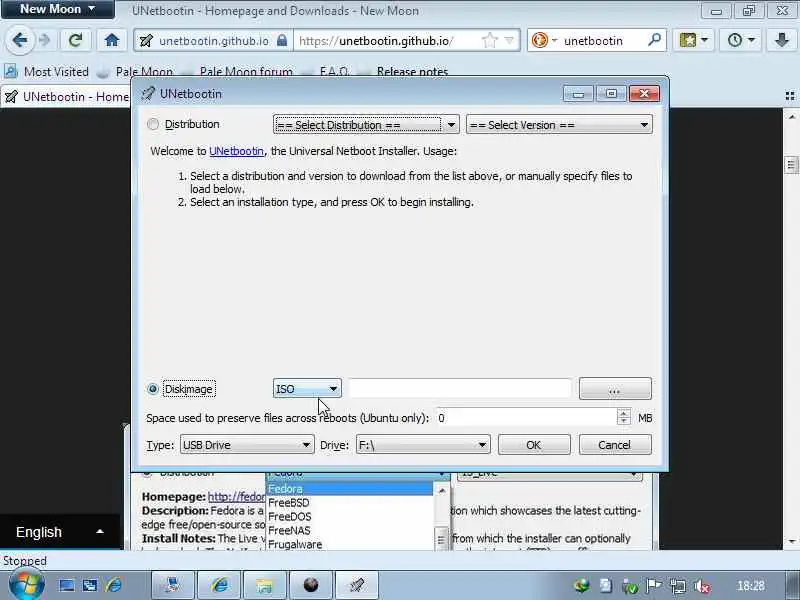Click the browser URL address field
This screenshot has width=800, height=600.
point(389,40)
